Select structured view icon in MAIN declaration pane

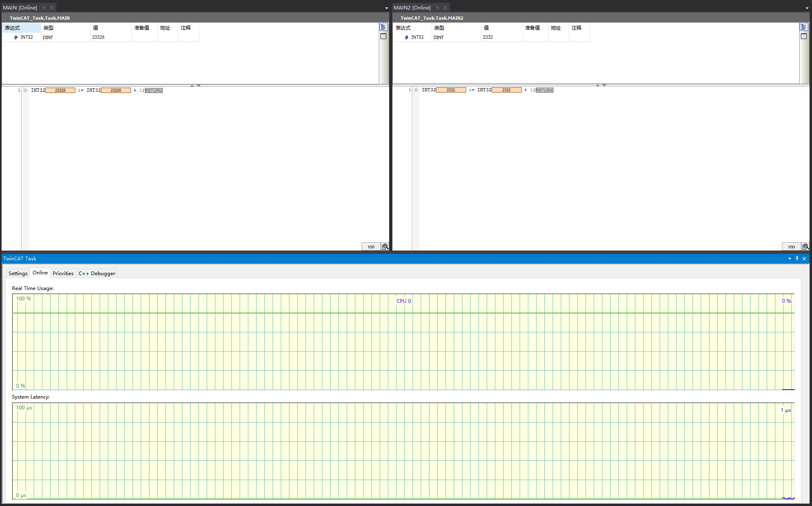click(x=383, y=27)
